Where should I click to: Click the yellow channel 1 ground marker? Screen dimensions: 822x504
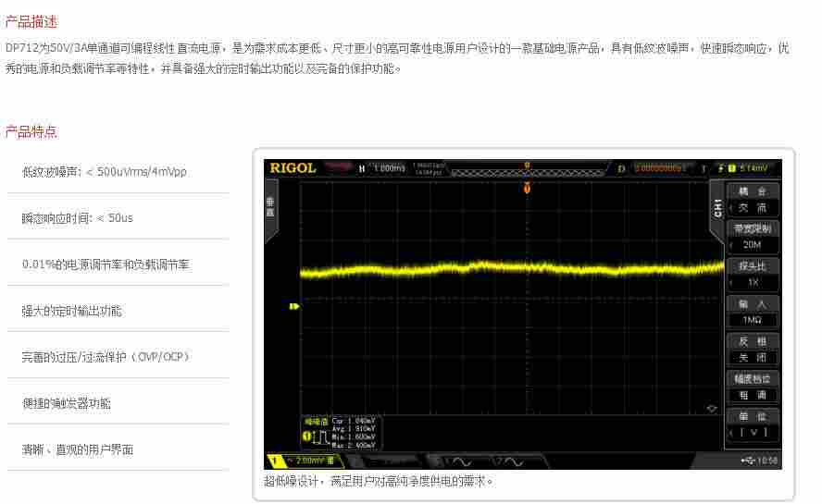294,306
